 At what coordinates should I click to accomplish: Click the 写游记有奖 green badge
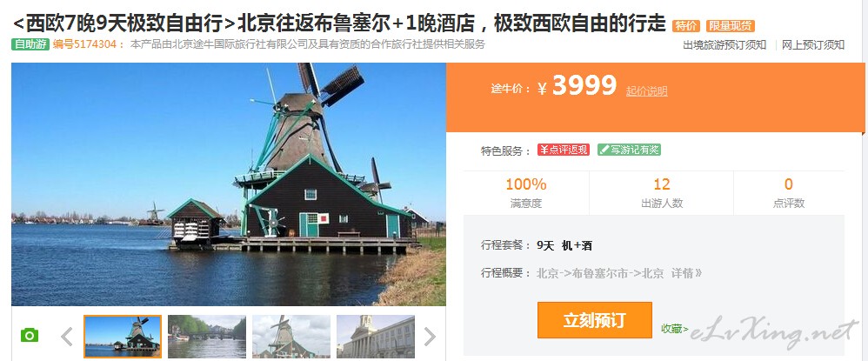click(629, 150)
